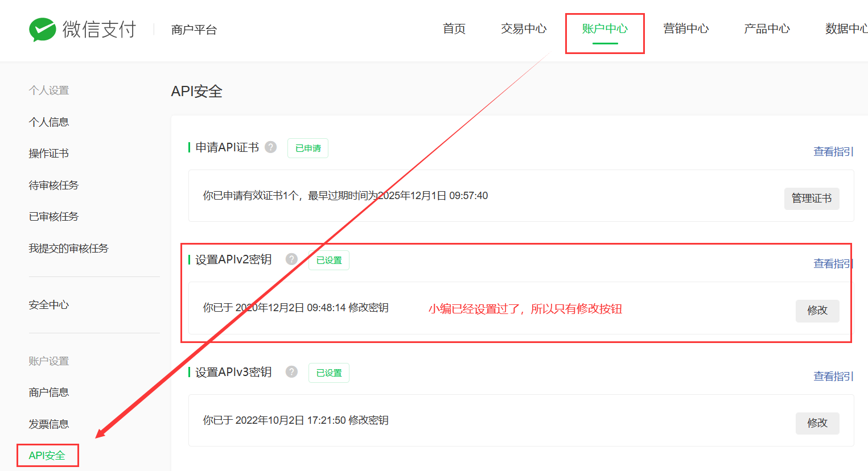Viewport: 868px width, 471px height.
Task: Open 产品中心 in top navigation
Action: point(767,29)
